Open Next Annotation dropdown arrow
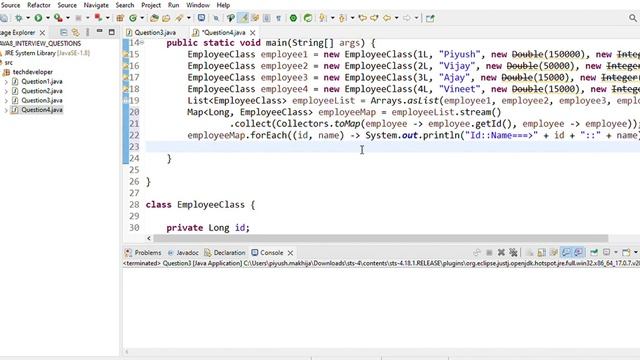The height and width of the screenshot is (360, 640). pyautogui.click(x=332, y=18)
